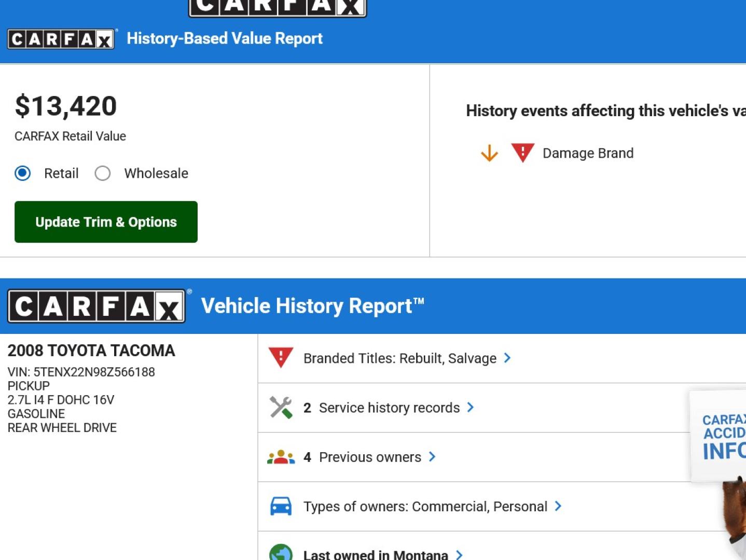Click the wrench and screwdriver service icon

pos(281,407)
